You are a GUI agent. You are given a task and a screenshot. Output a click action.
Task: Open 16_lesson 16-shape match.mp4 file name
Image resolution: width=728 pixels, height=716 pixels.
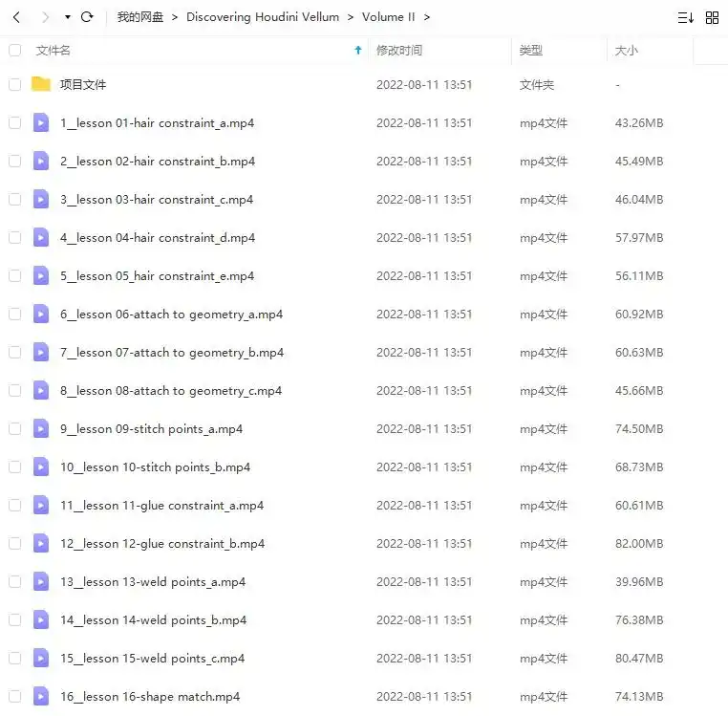pos(150,697)
